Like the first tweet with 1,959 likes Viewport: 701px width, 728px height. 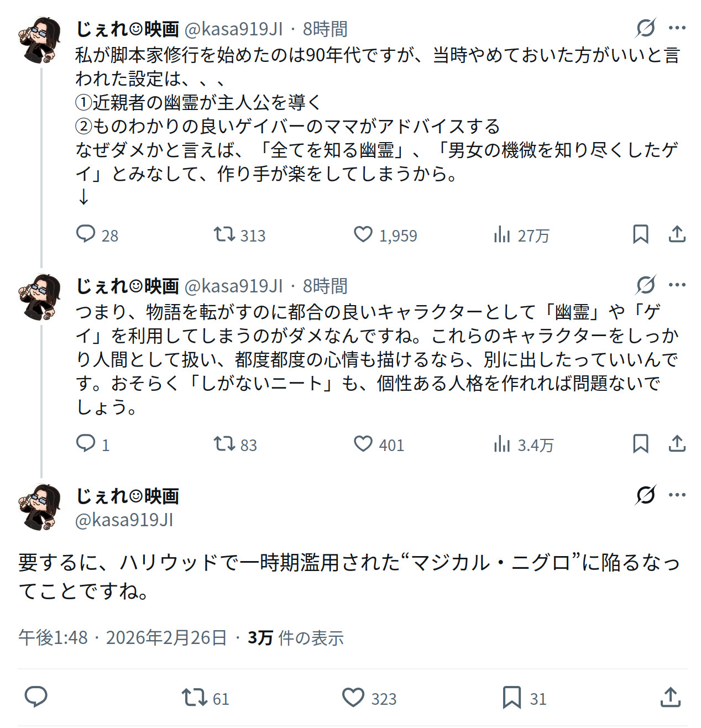coord(363,234)
